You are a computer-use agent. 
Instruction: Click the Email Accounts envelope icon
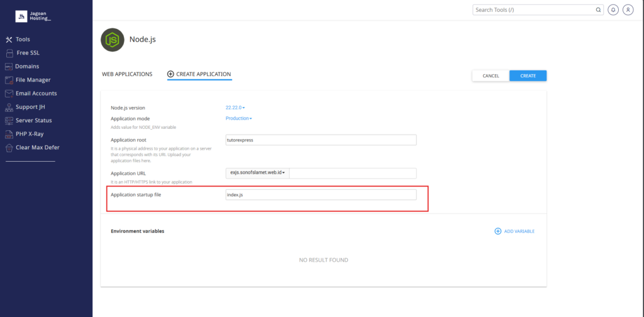pyautogui.click(x=9, y=94)
